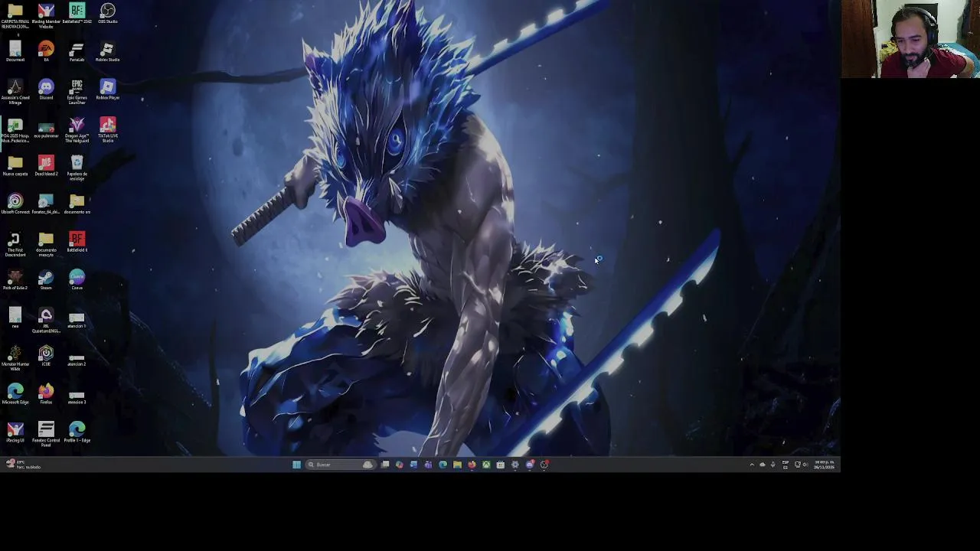This screenshot has height=551, width=980.
Task: Launch the Steam desktop shortcut
Action: [46, 280]
